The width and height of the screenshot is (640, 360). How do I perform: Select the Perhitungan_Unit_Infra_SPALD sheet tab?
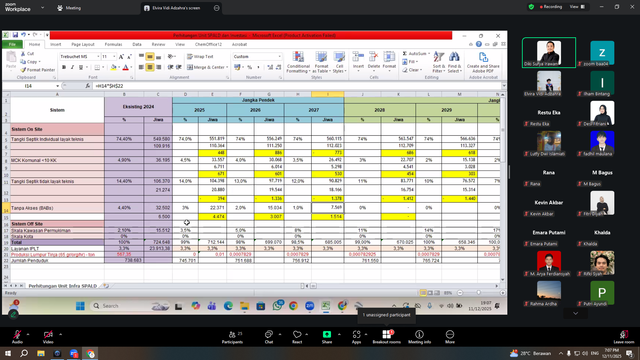[62, 286]
